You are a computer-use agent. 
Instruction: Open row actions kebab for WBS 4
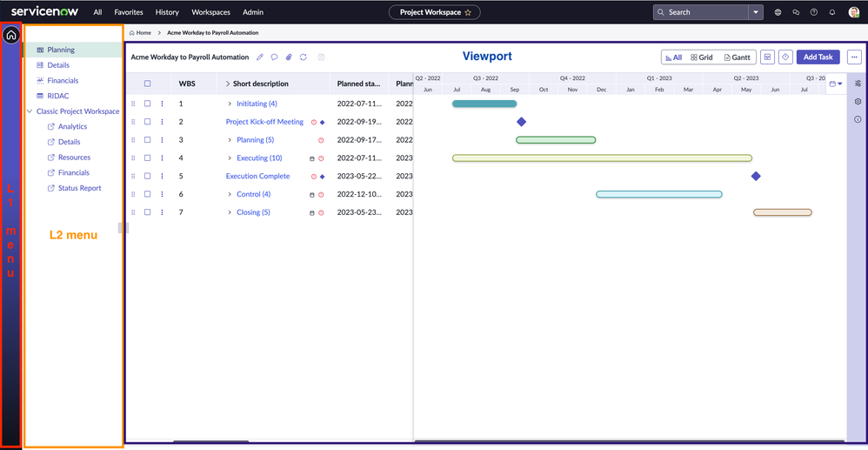tap(162, 158)
